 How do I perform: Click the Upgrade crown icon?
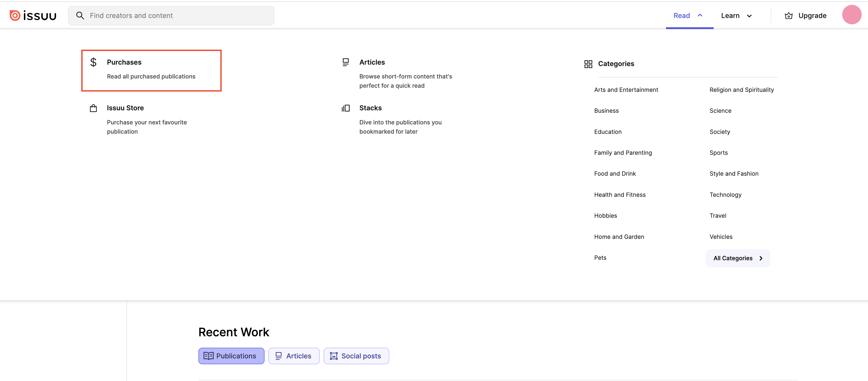point(788,16)
